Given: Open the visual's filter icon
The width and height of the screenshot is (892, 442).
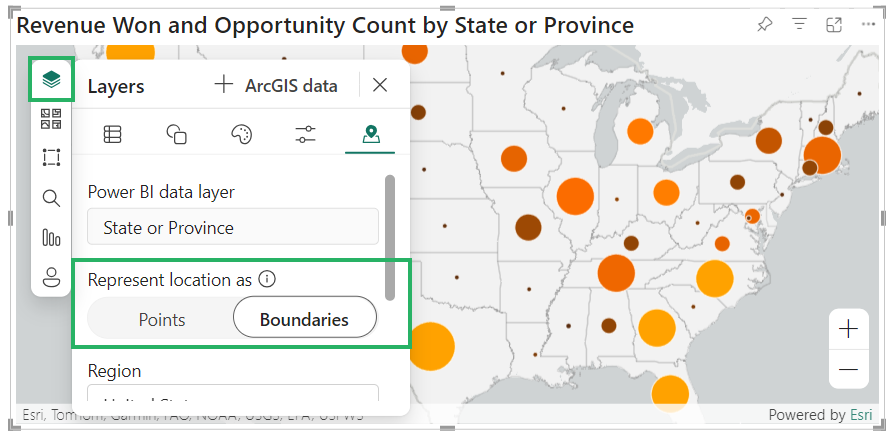Looking at the screenshot, I should point(799,25).
